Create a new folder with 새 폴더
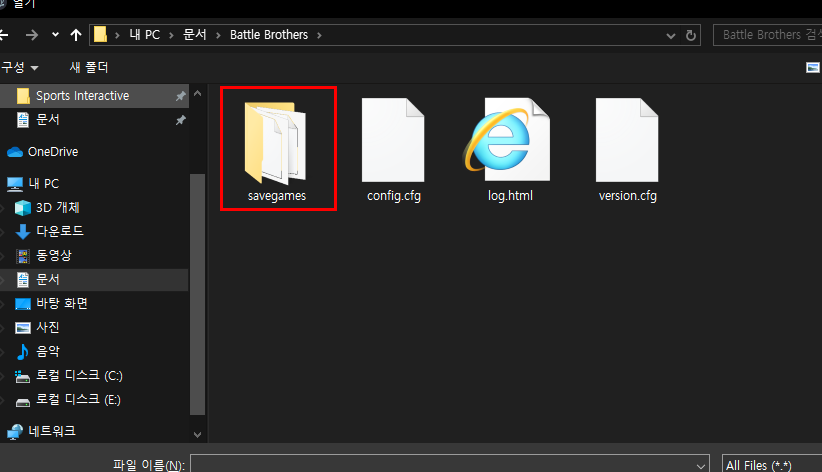 pyautogui.click(x=89, y=67)
